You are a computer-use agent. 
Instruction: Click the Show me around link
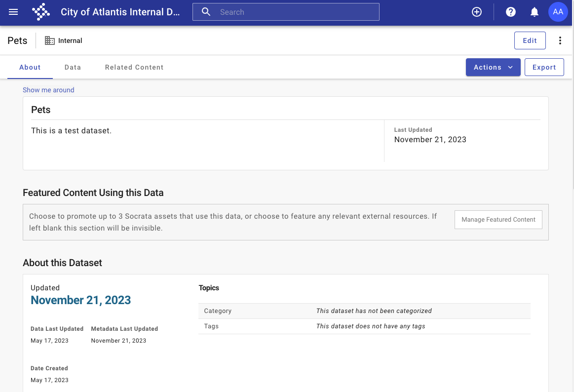[x=48, y=90]
